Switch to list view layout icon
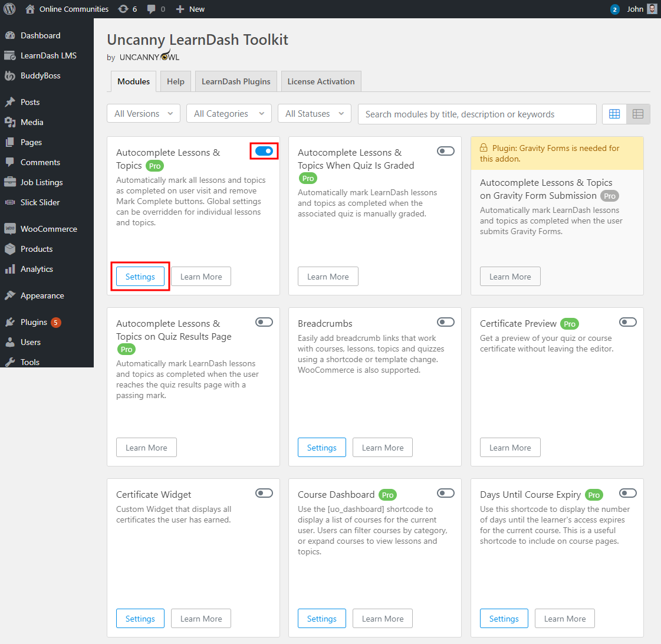Image resolution: width=661 pixels, height=644 pixels. tap(638, 114)
